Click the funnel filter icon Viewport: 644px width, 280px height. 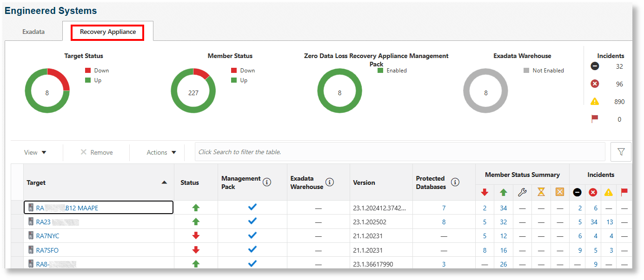[621, 152]
